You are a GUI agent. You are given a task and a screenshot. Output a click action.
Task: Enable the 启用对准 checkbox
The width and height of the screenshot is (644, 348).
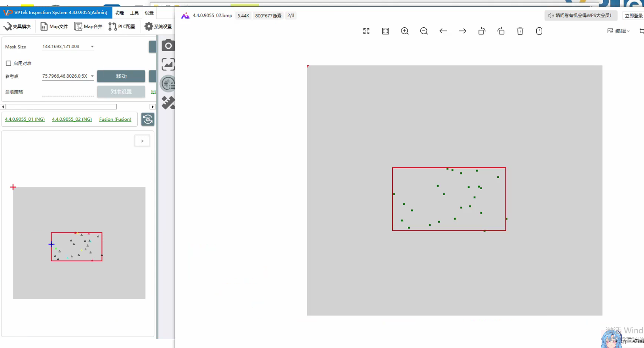click(x=9, y=63)
